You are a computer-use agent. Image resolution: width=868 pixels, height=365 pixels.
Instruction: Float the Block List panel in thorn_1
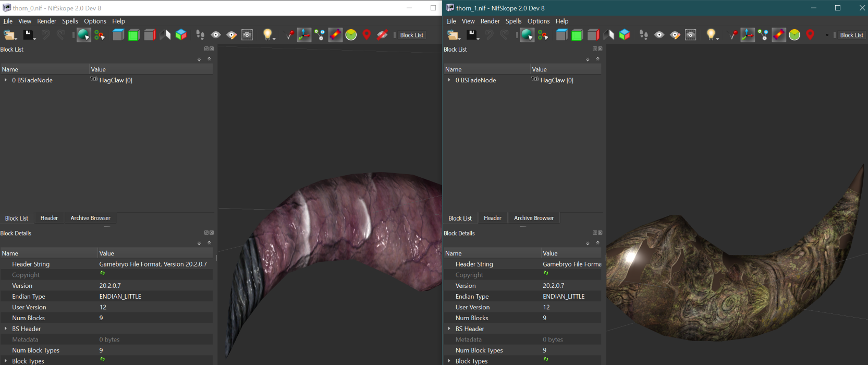(595, 49)
